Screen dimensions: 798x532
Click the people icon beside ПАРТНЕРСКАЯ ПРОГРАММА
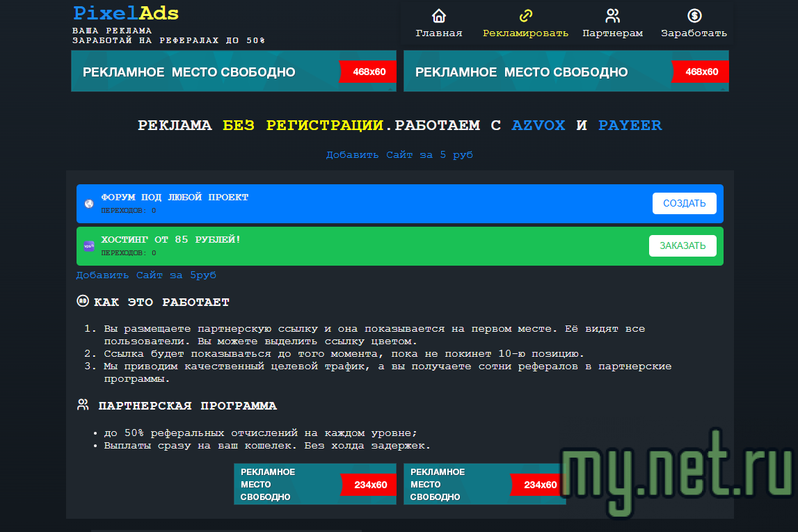point(83,405)
